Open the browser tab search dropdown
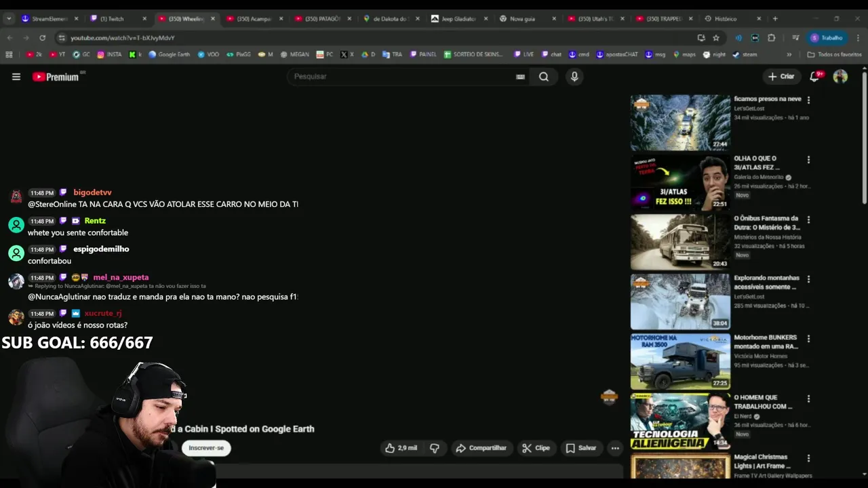The height and width of the screenshot is (488, 868). point(9,18)
